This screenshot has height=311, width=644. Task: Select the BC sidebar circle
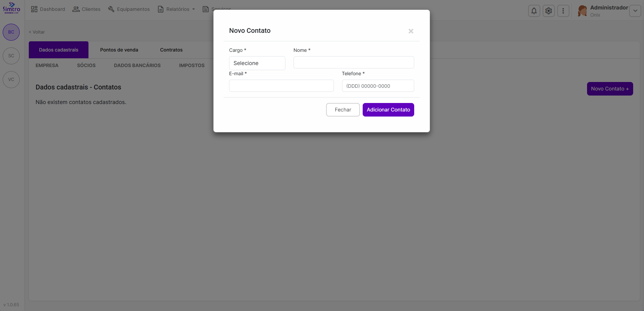pos(11,32)
